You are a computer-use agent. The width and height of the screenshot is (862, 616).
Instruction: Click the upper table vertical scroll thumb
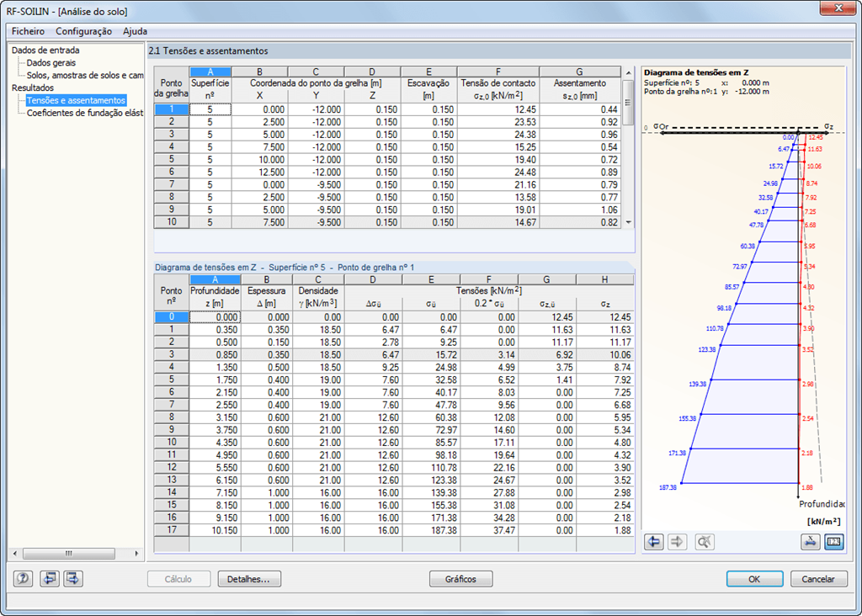coord(628,103)
